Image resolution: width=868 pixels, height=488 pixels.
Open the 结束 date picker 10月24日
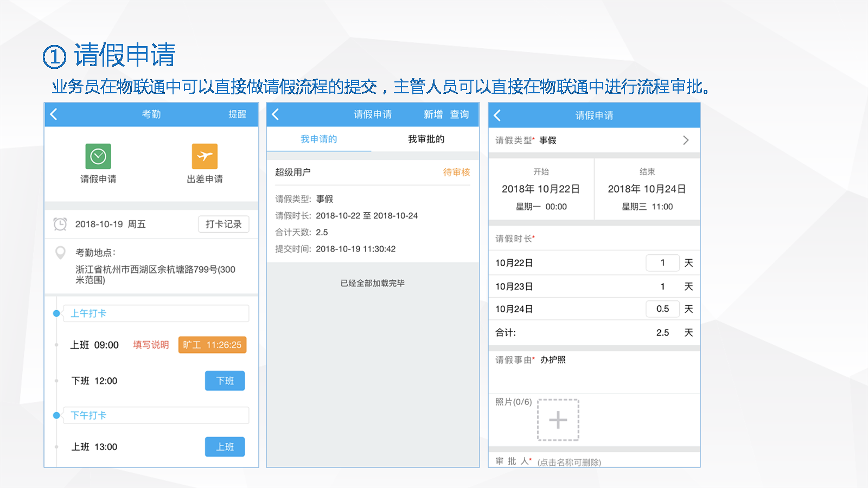647,189
